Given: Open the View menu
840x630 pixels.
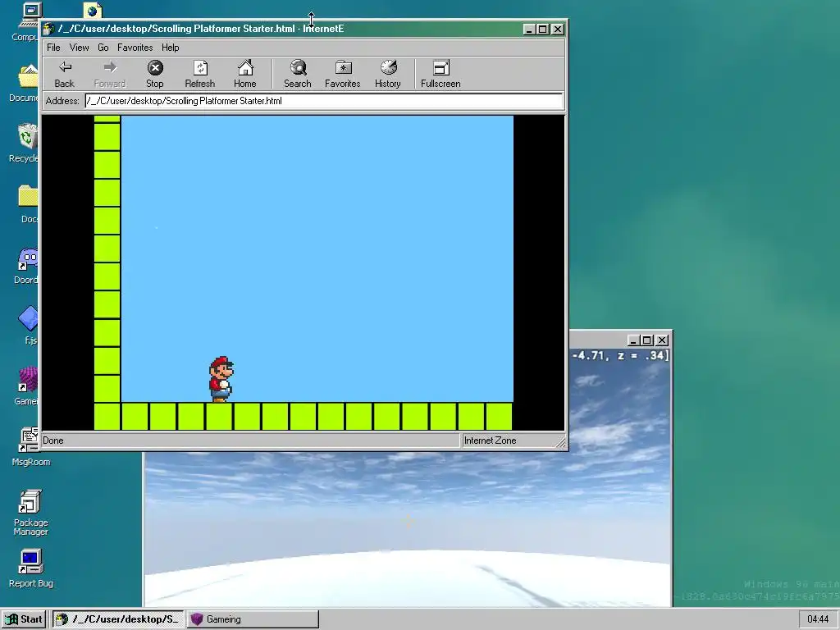Looking at the screenshot, I should (x=80, y=48).
